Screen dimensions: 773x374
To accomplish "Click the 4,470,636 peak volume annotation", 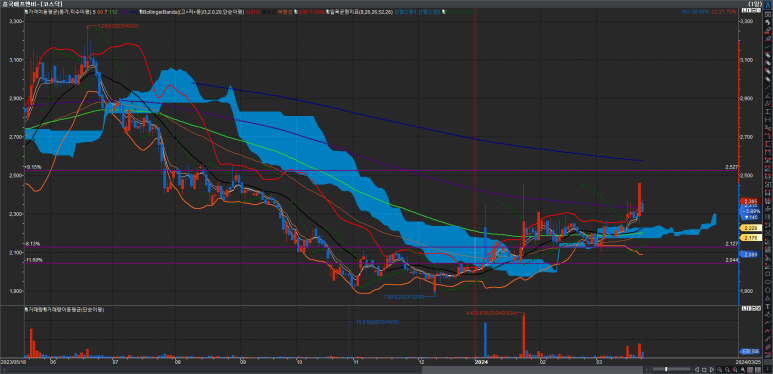I will click(491, 312).
